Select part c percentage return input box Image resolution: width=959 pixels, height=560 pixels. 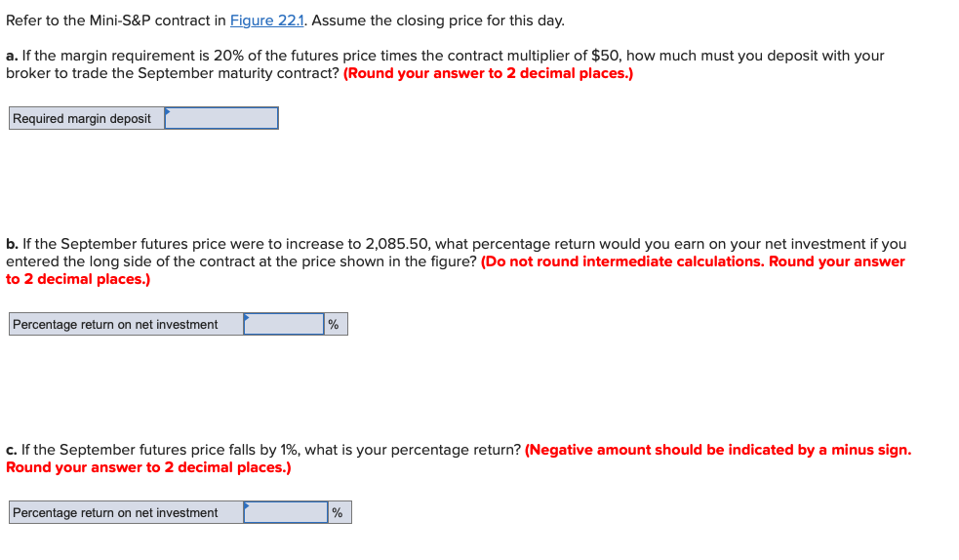286,512
